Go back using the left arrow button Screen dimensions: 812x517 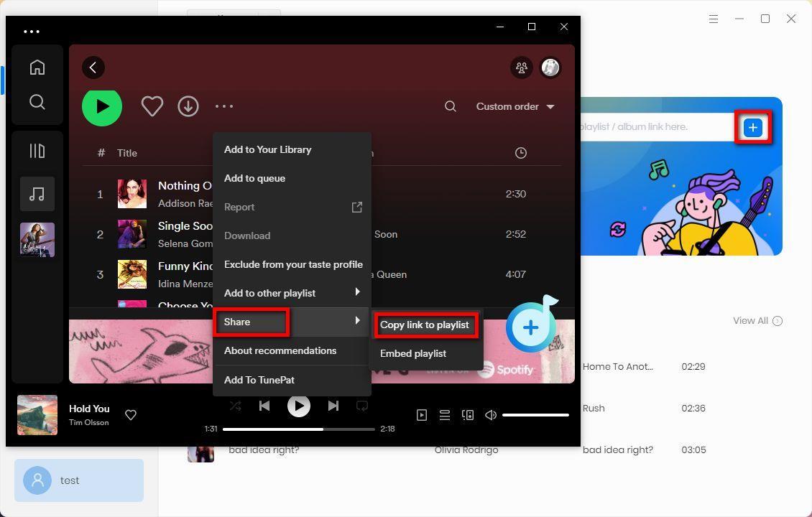93,67
